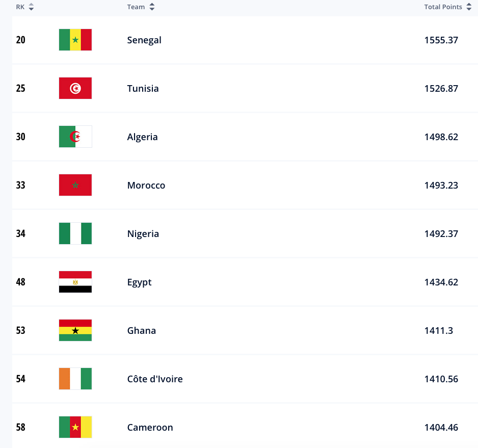The image size is (478, 448).
Task: Select the Ghana team name
Action: (x=141, y=331)
